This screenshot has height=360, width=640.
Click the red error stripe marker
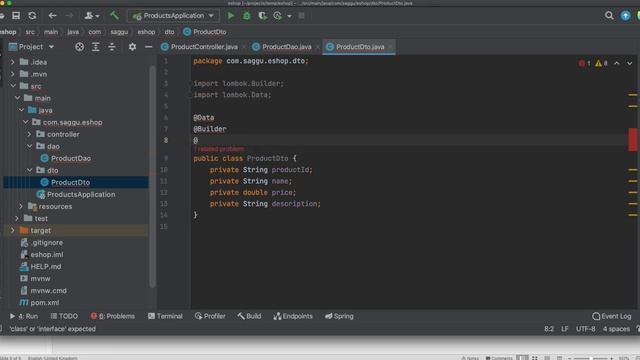coord(633,140)
